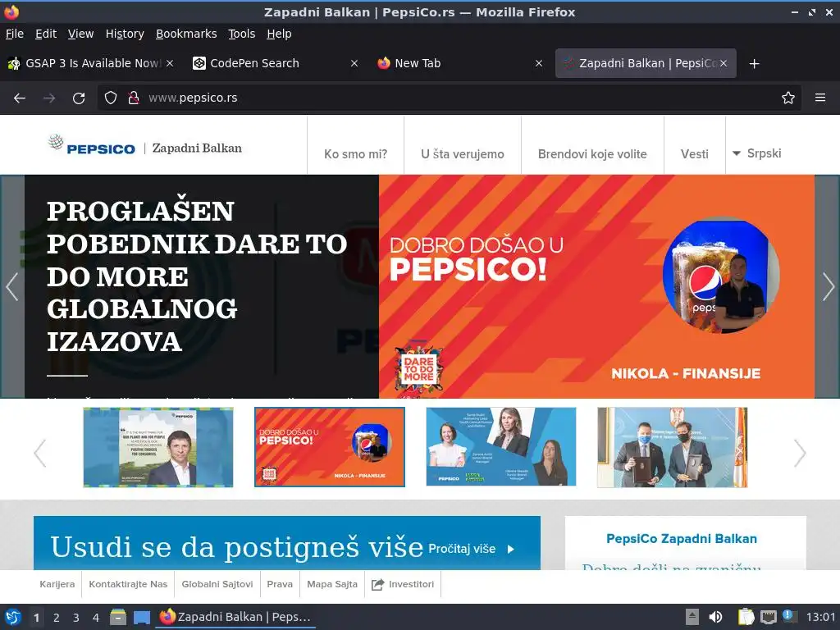Viewport: 840px width, 630px height.
Task: Move thumbnail carousel to the right
Action: 799,453
